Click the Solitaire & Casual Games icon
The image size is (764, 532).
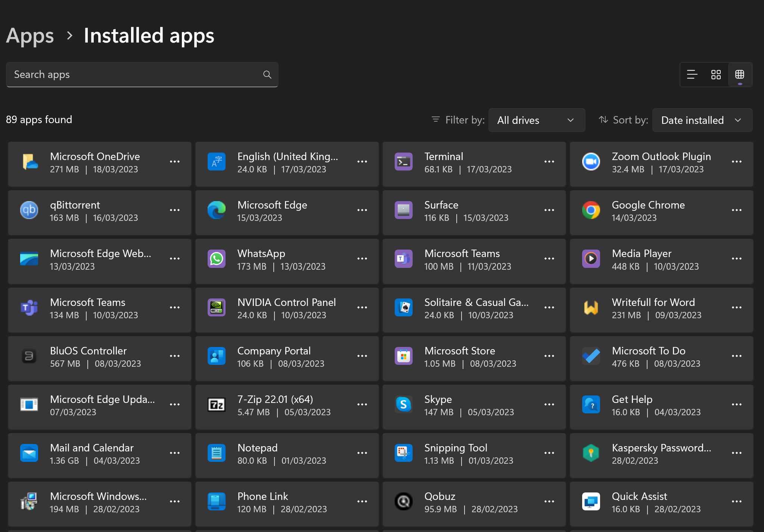(404, 308)
